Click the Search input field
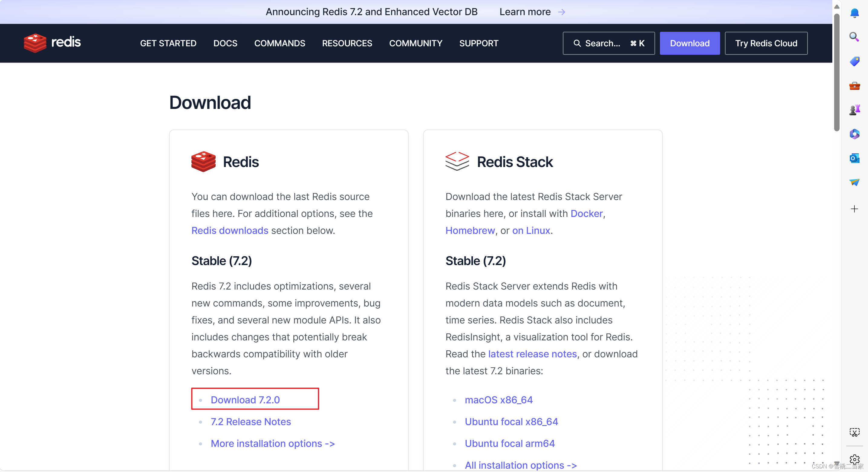868x472 pixels. 609,43
